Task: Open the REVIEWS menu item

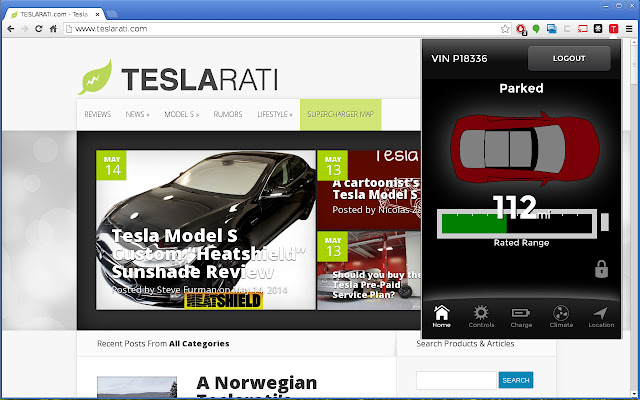Action: pyautogui.click(x=98, y=114)
